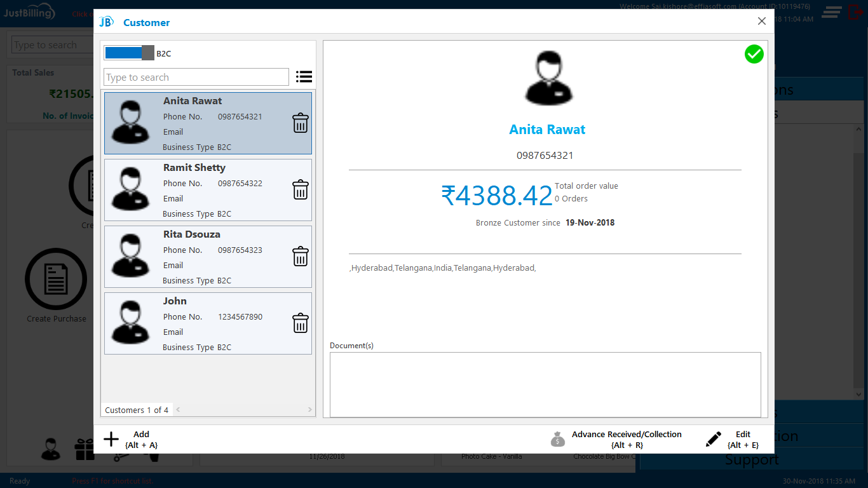Delete the John customer record

point(301,323)
